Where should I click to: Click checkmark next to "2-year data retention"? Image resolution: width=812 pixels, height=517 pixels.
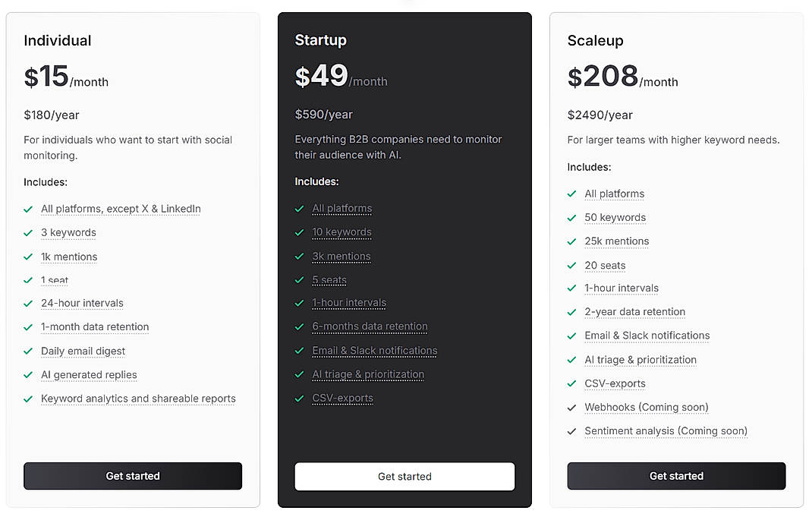pyautogui.click(x=572, y=312)
